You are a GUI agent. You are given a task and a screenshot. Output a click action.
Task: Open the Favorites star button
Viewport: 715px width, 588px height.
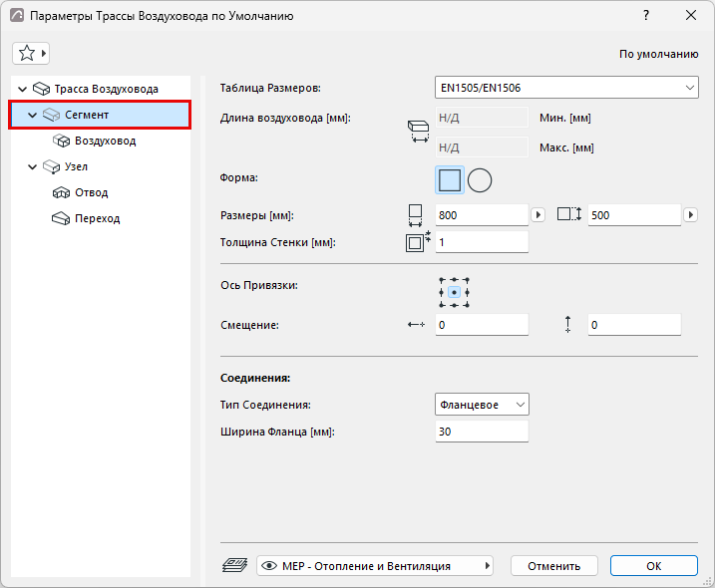click(x=31, y=54)
